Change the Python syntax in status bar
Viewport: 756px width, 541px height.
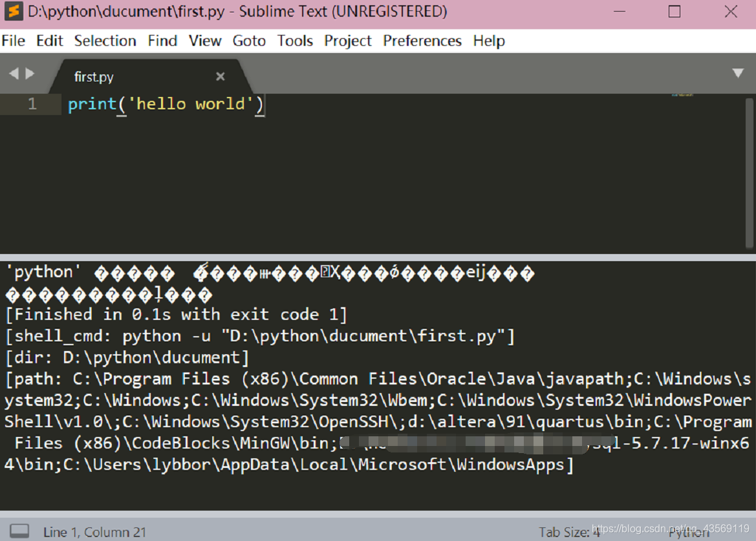coord(689,533)
